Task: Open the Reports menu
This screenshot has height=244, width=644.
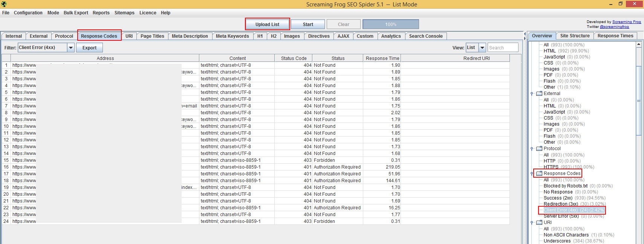Action: 101,13
